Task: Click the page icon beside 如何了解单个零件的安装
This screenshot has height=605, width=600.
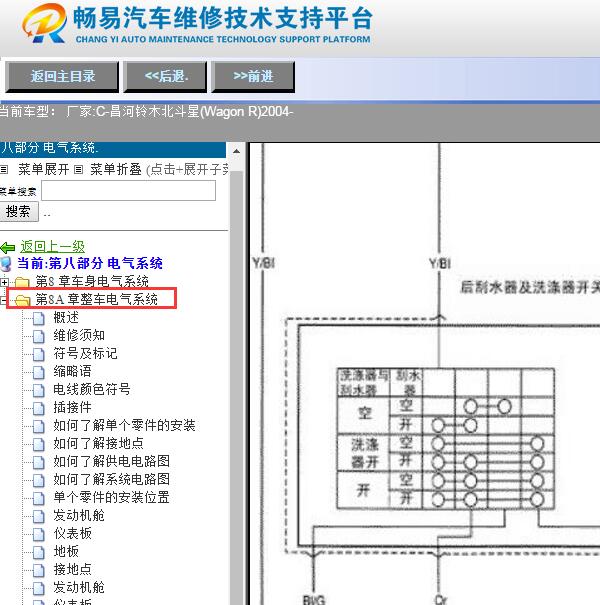Action: point(39,426)
